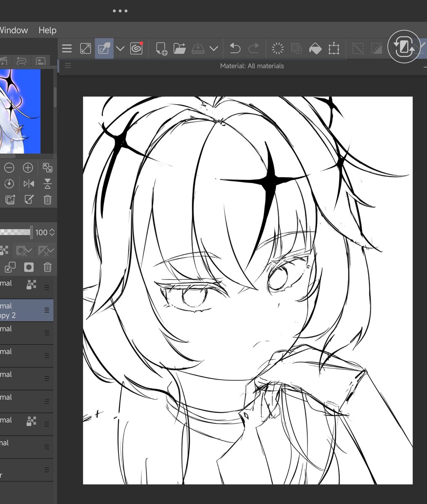Viewport: 427px width, 504px height.
Task: Save the canvas with the Save icon
Action: pos(198,49)
